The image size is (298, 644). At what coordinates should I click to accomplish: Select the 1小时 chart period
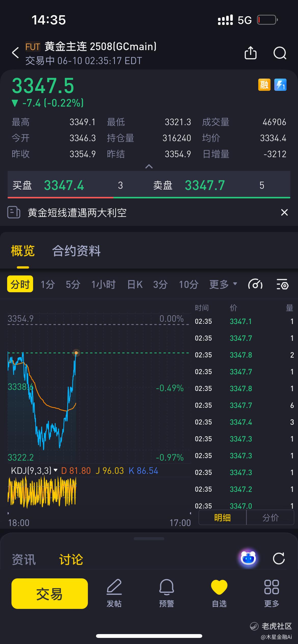pos(104,284)
